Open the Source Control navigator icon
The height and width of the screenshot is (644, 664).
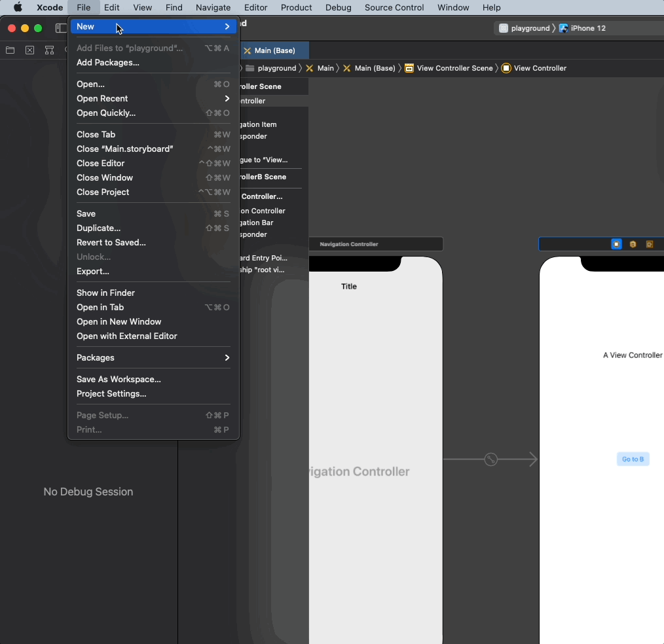click(29, 50)
